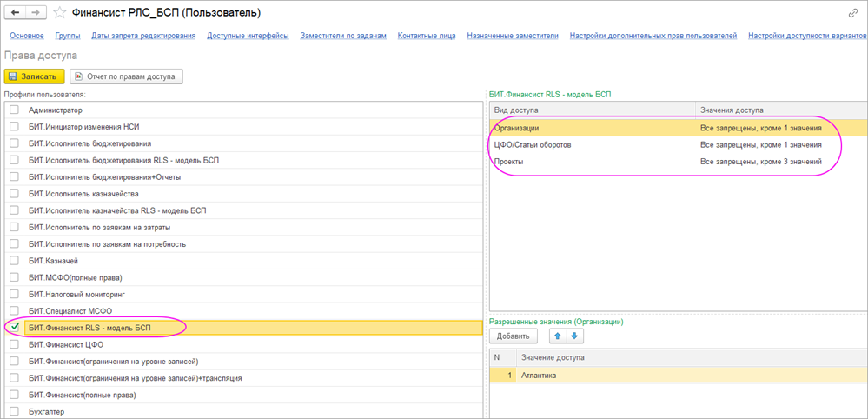Switch to Группы section
This screenshot has width=868, height=419.
(68, 36)
